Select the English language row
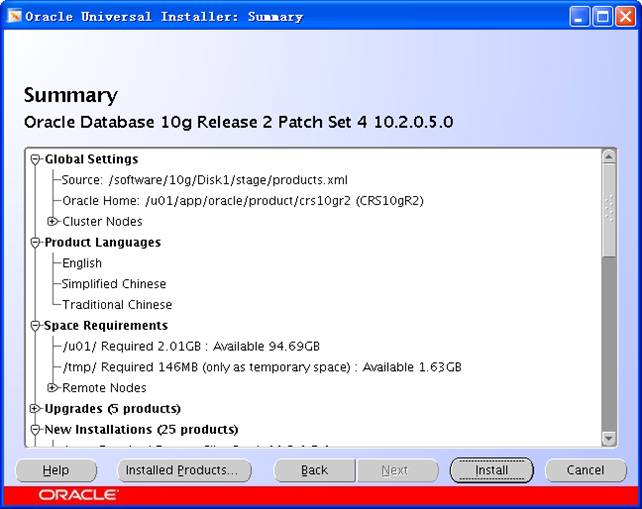The image size is (642, 509). pyautogui.click(x=82, y=263)
